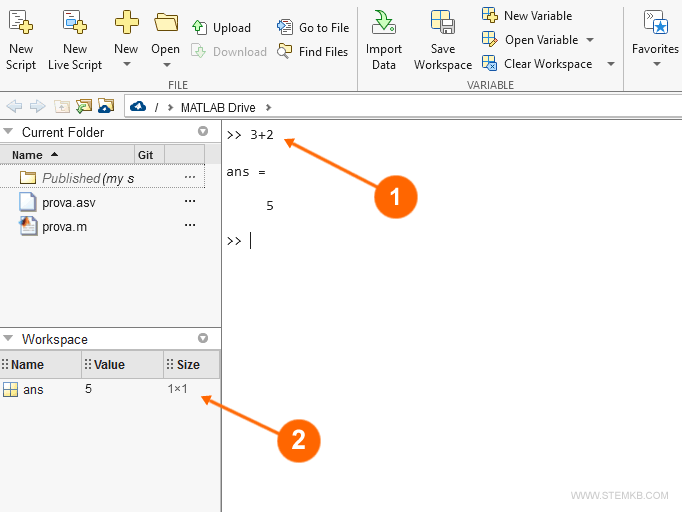Click Save Workspace icon

tap(442, 22)
